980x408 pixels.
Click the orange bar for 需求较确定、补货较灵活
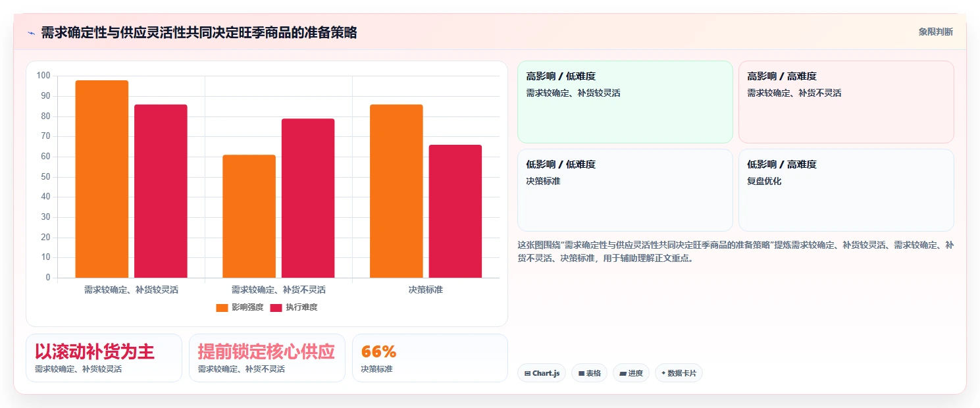pos(102,179)
